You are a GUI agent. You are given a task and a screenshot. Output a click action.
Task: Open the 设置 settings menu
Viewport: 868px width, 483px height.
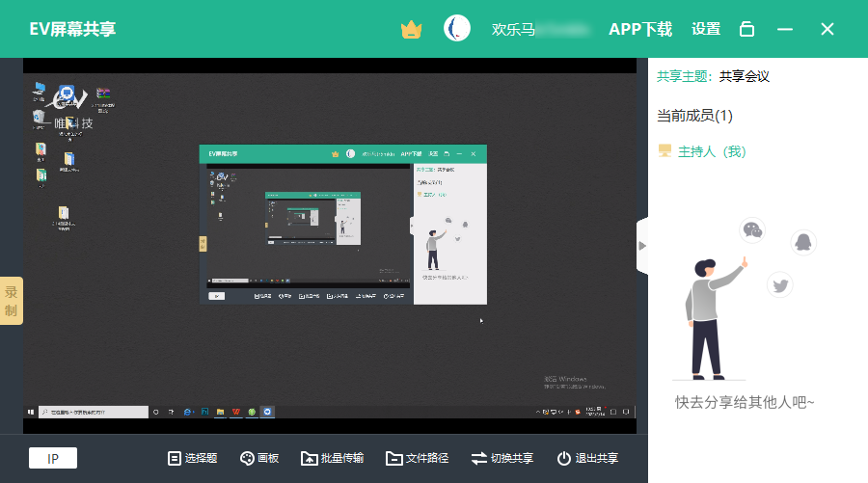click(x=706, y=29)
